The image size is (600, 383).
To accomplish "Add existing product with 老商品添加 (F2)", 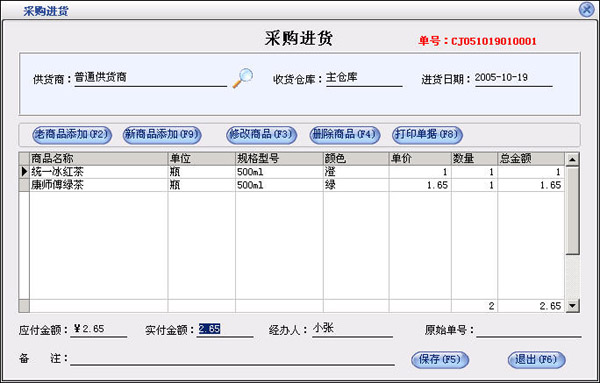I will (72, 135).
